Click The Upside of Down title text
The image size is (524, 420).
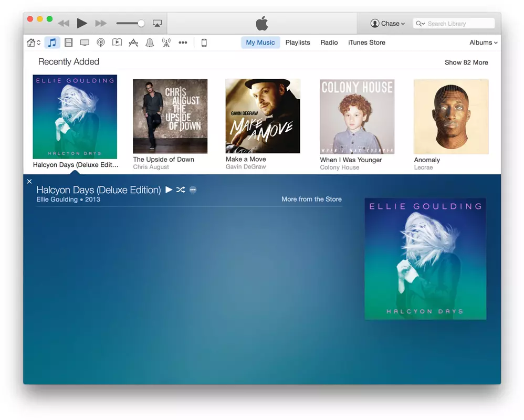coord(163,160)
